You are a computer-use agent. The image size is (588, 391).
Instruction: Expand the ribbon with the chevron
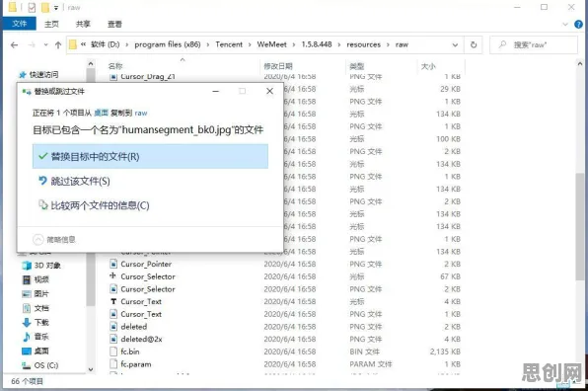click(x=565, y=25)
